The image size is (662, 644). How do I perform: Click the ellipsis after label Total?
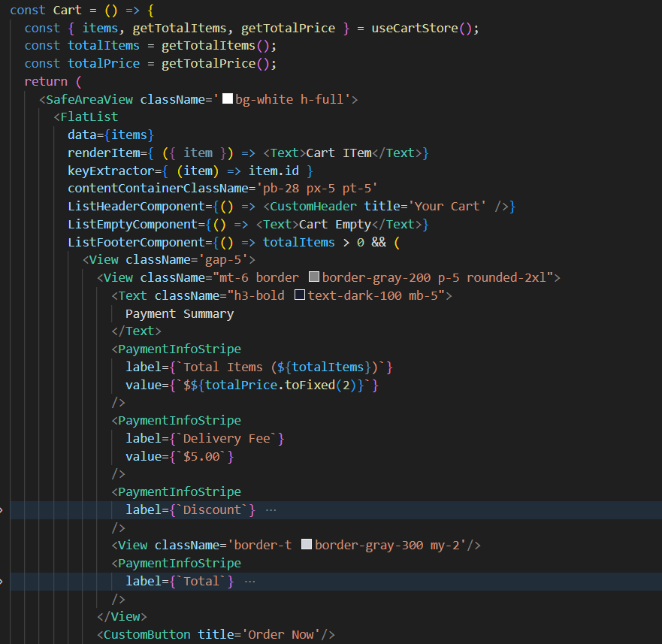tap(250, 582)
